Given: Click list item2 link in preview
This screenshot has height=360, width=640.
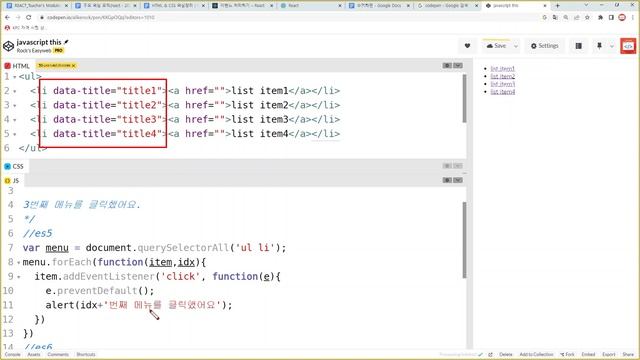Looking at the screenshot, I should point(502,76).
